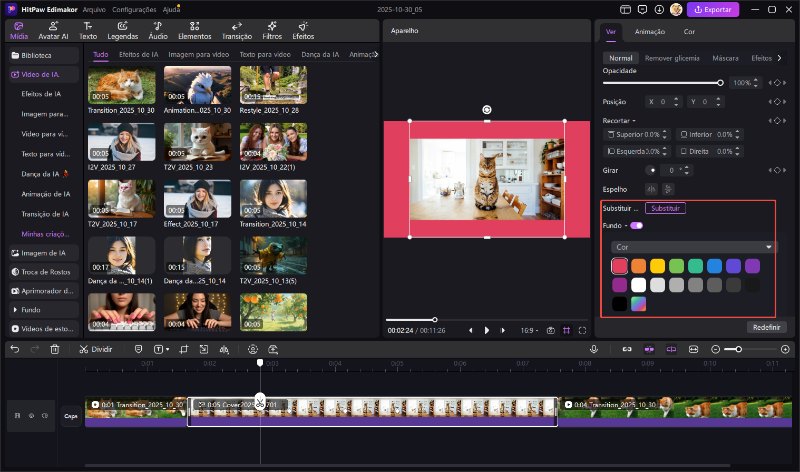Go to next frame in preview
800x472 pixels.
(503, 331)
